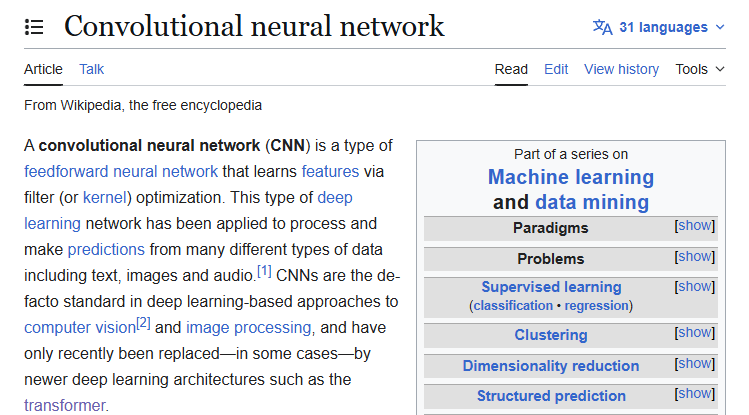This screenshot has width=749, height=415.
Task: Open the Edit tab
Action: 556,69
